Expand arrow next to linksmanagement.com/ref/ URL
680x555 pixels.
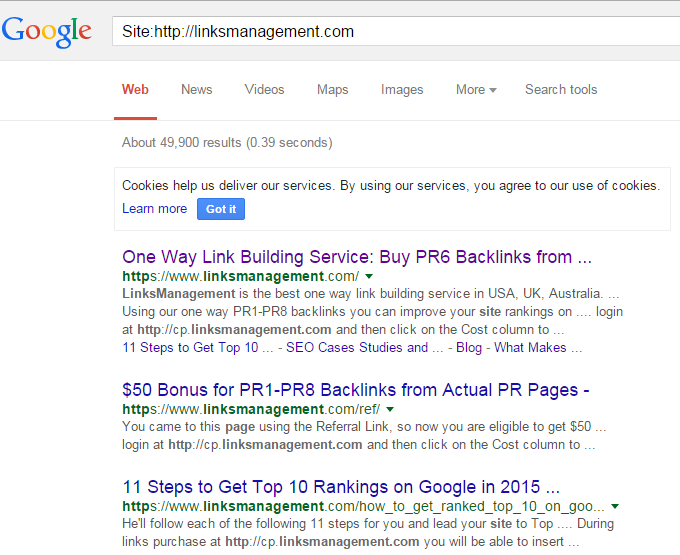tap(390, 409)
